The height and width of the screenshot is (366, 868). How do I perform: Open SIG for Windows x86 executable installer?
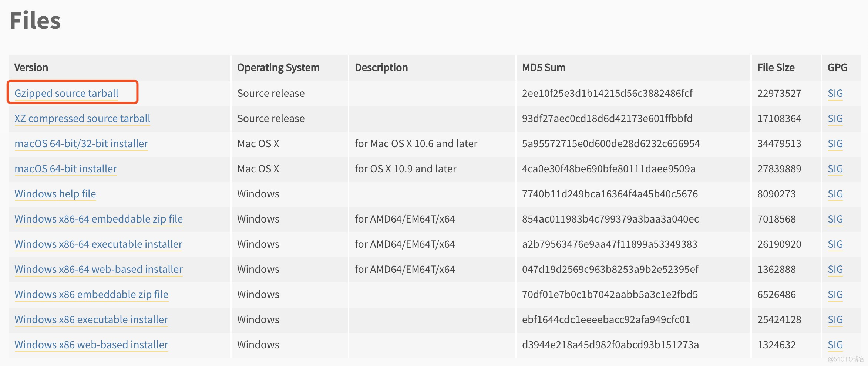coord(835,320)
